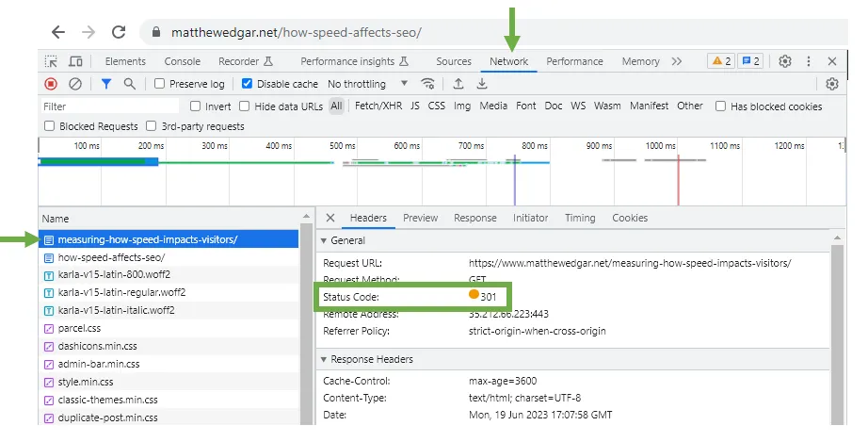
Task: Check 3rd-party requests checkbox
Action: 152,125
